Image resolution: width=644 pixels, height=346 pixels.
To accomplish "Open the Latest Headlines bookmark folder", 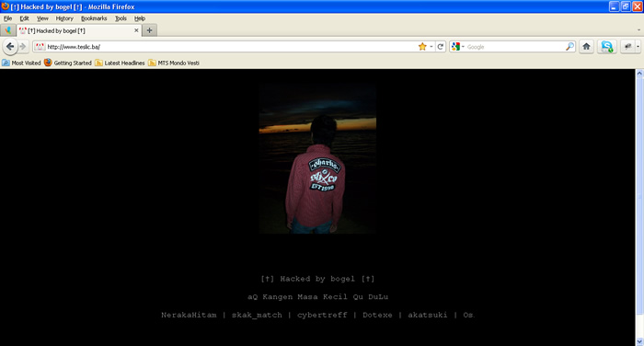I will click(120, 63).
